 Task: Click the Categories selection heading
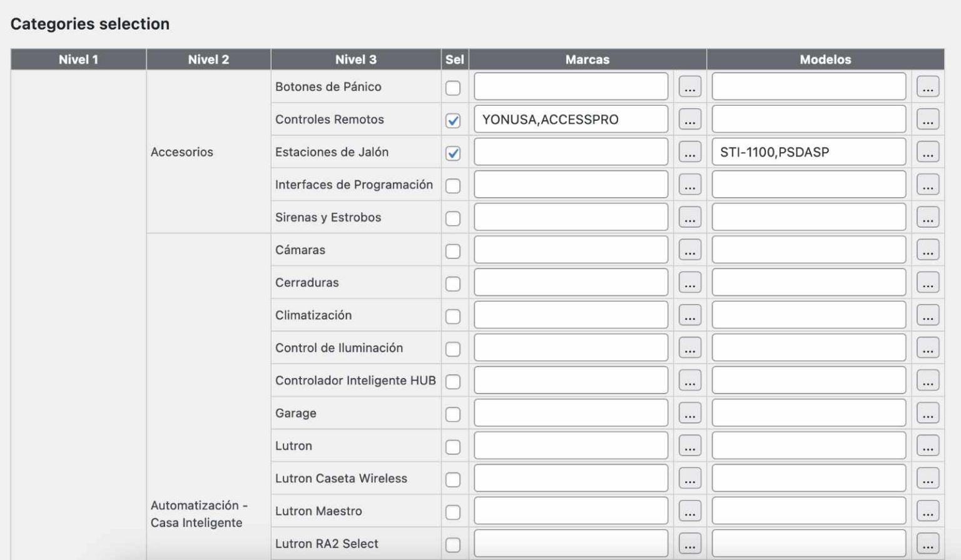pyautogui.click(x=90, y=24)
